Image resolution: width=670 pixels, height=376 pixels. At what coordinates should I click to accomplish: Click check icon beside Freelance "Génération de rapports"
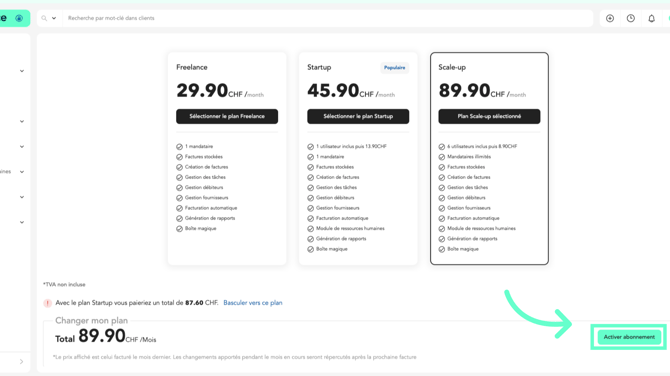point(179,218)
